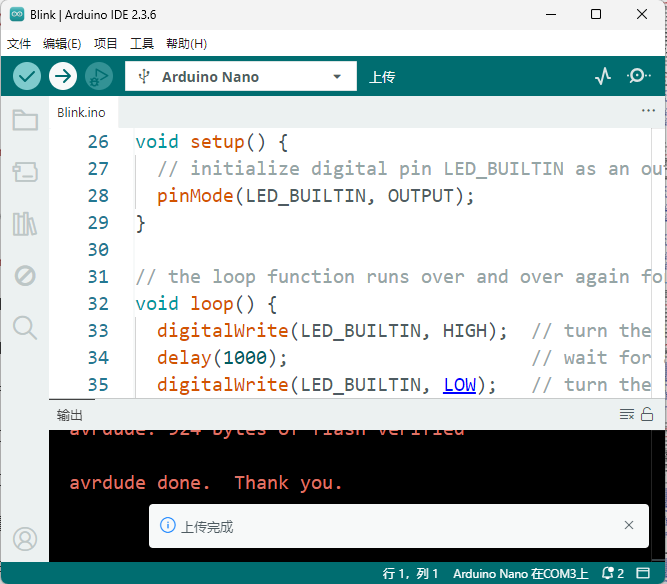Open the 文件 menu

pyautogui.click(x=19, y=43)
